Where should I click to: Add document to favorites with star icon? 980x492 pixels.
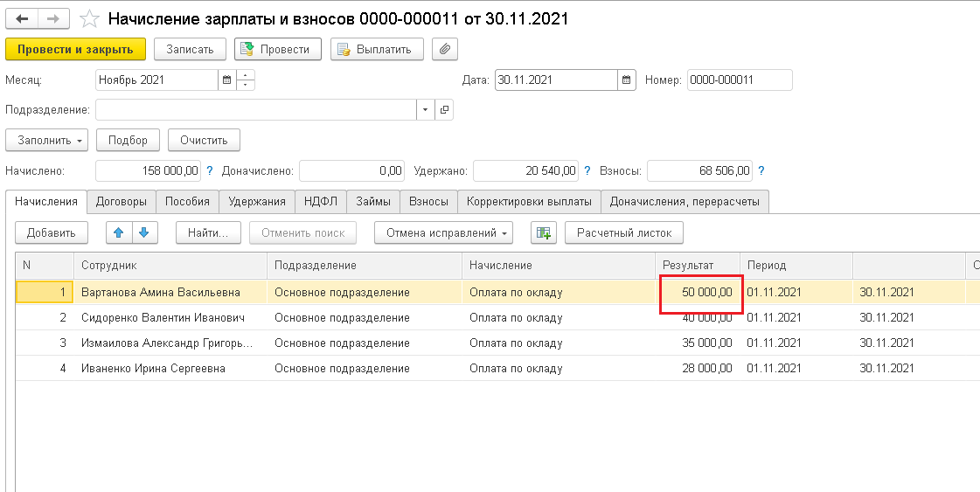coord(88,18)
